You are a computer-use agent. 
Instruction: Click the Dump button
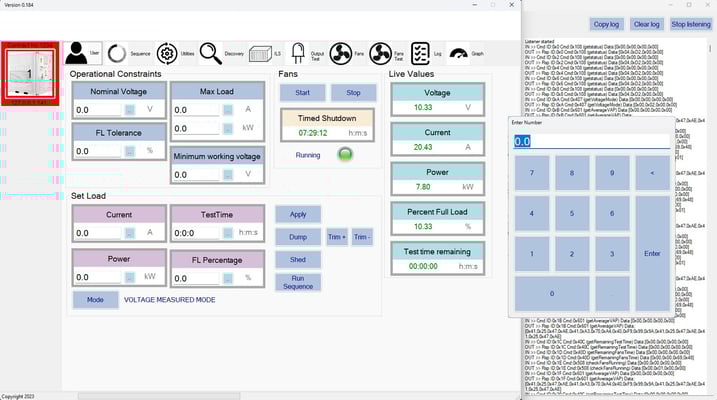click(298, 237)
